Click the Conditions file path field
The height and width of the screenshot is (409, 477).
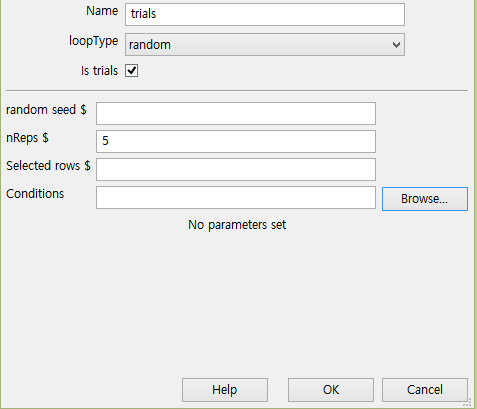click(236, 197)
